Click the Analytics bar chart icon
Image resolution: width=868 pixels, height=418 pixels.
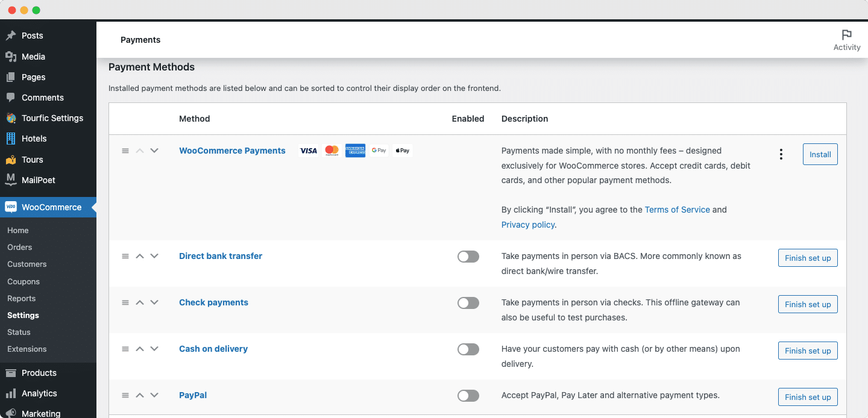pyautogui.click(x=11, y=393)
